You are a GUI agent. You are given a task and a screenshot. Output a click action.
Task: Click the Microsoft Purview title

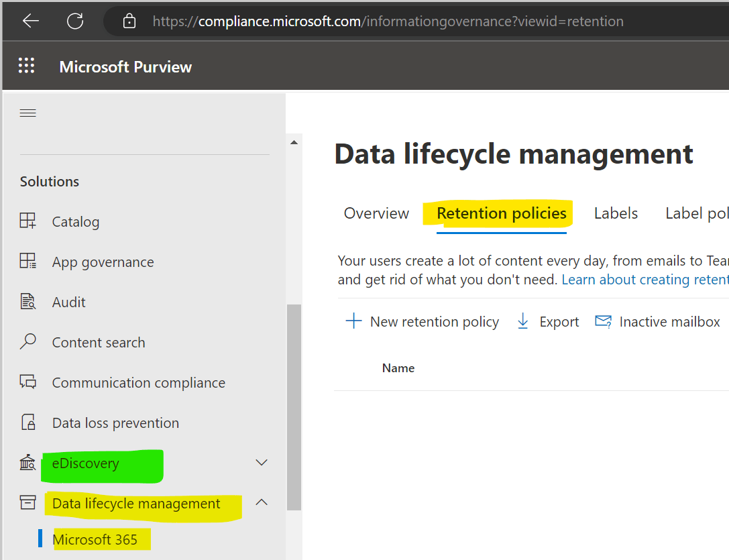(x=125, y=66)
